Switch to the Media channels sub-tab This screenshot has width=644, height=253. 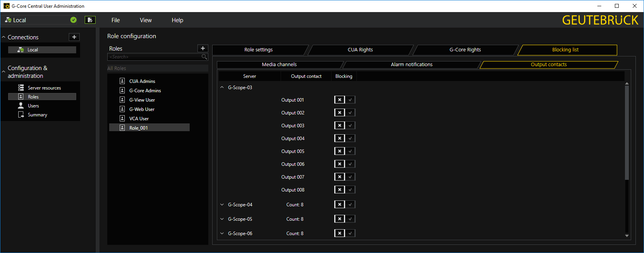(279, 65)
